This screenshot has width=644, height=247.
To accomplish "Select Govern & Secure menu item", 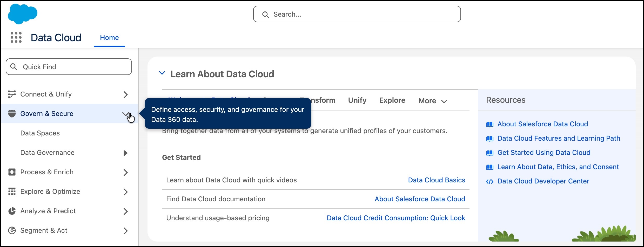I will point(47,114).
